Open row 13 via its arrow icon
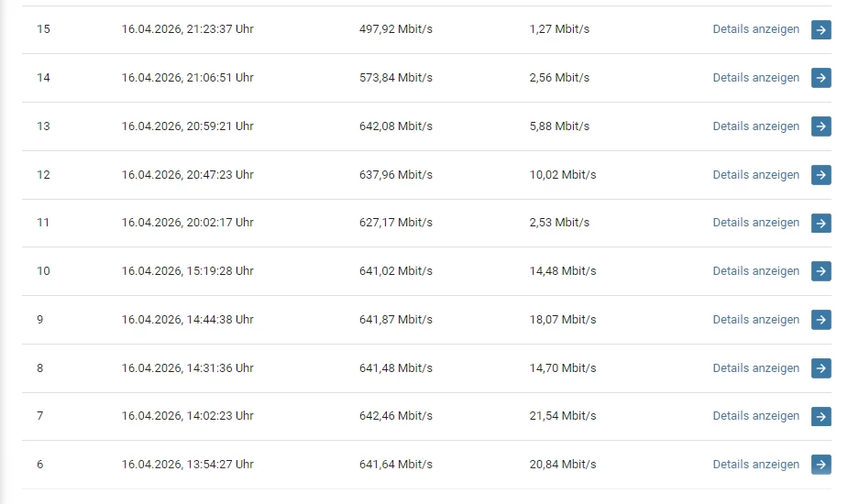Screen dimensions: 859x504 pos(820,126)
